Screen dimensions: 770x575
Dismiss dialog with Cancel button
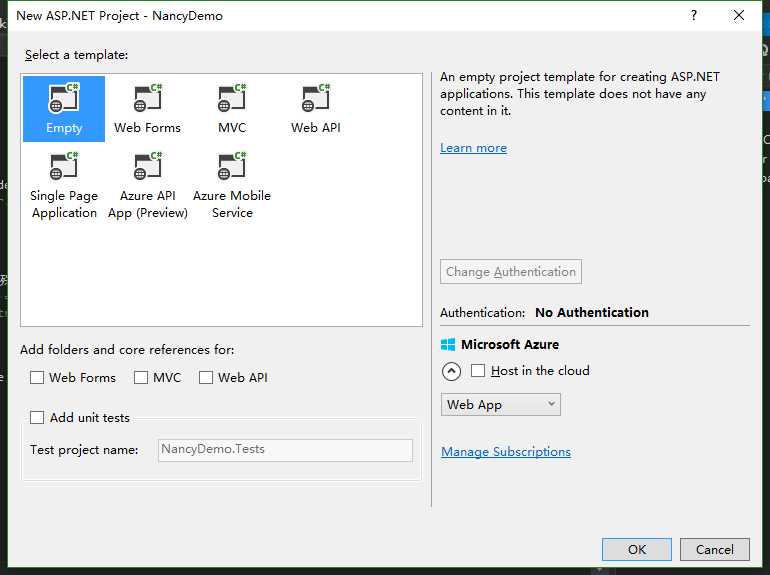(x=715, y=549)
